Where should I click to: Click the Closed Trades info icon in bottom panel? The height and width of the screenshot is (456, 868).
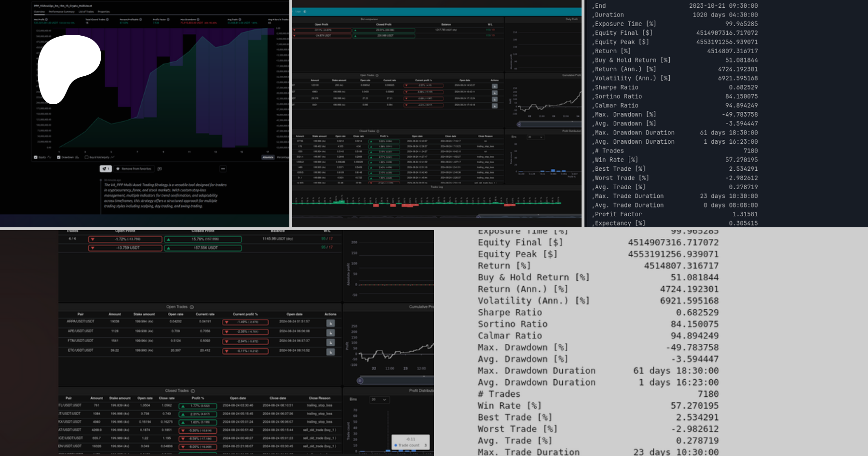pyautogui.click(x=193, y=391)
